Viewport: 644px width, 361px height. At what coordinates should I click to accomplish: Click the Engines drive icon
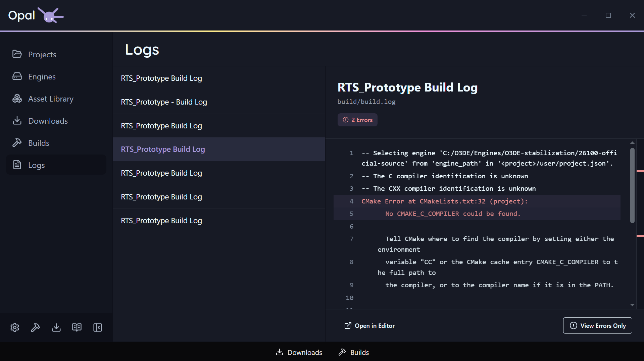click(17, 76)
